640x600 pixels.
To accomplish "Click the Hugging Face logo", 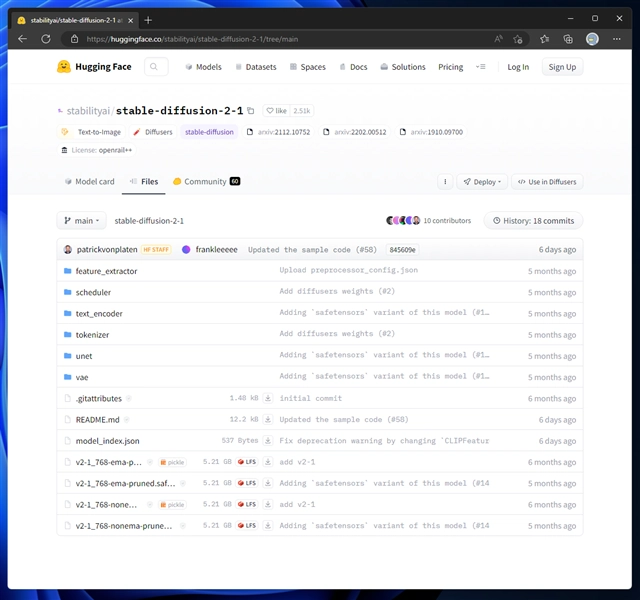I will [94, 67].
